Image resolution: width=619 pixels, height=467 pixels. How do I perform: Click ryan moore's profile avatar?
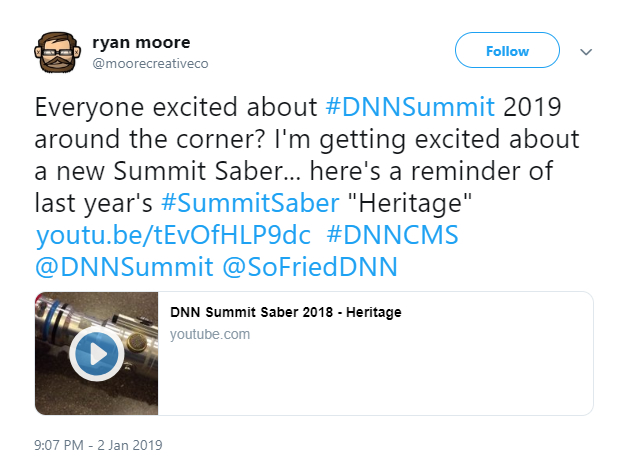61,52
